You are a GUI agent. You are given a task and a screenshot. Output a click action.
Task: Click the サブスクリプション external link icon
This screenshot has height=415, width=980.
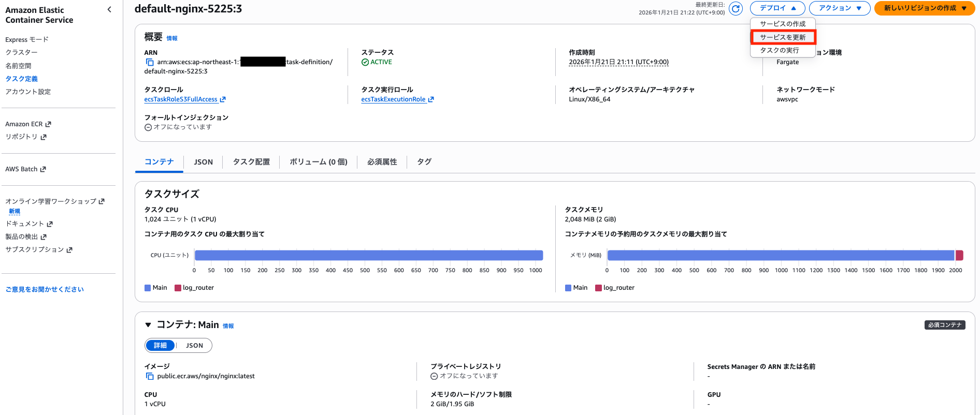pyautogui.click(x=69, y=250)
